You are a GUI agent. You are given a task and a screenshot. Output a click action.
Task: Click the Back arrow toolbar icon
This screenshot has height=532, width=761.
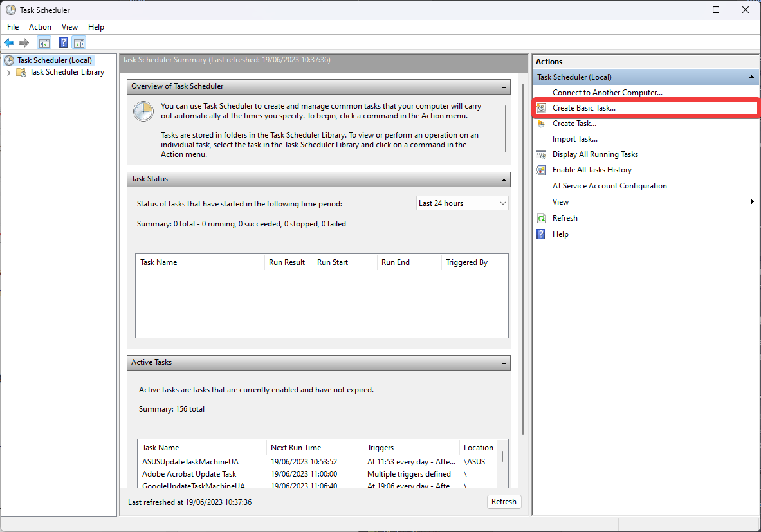point(9,43)
